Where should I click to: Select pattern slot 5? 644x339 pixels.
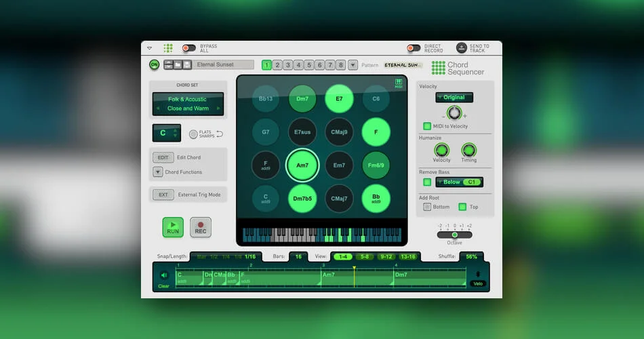pos(309,65)
